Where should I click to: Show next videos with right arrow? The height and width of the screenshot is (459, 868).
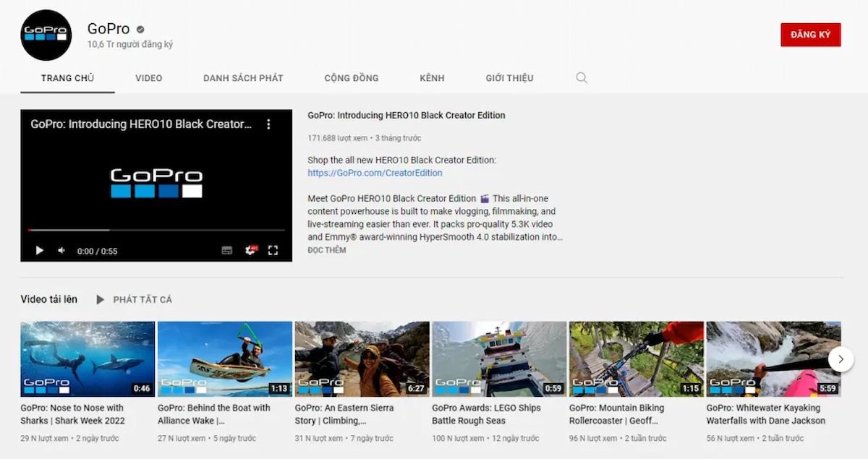(x=841, y=359)
